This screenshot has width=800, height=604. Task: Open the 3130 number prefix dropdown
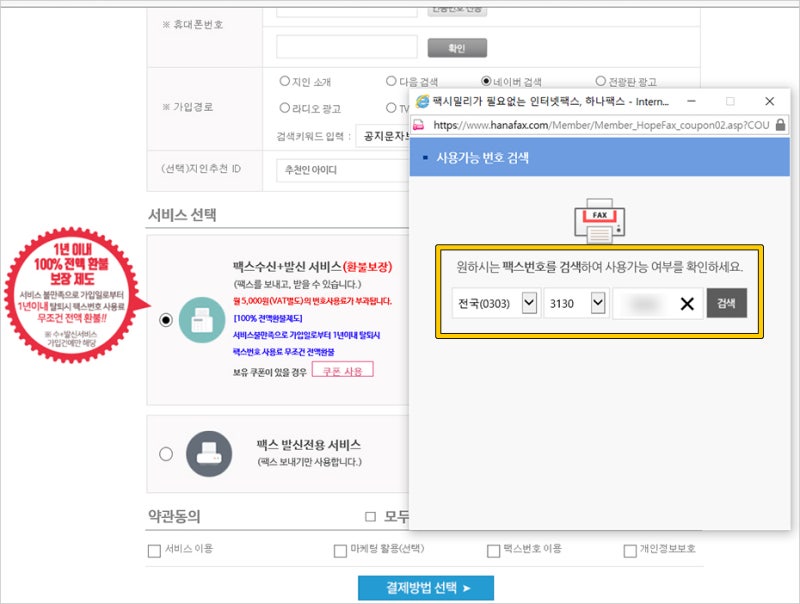click(599, 303)
